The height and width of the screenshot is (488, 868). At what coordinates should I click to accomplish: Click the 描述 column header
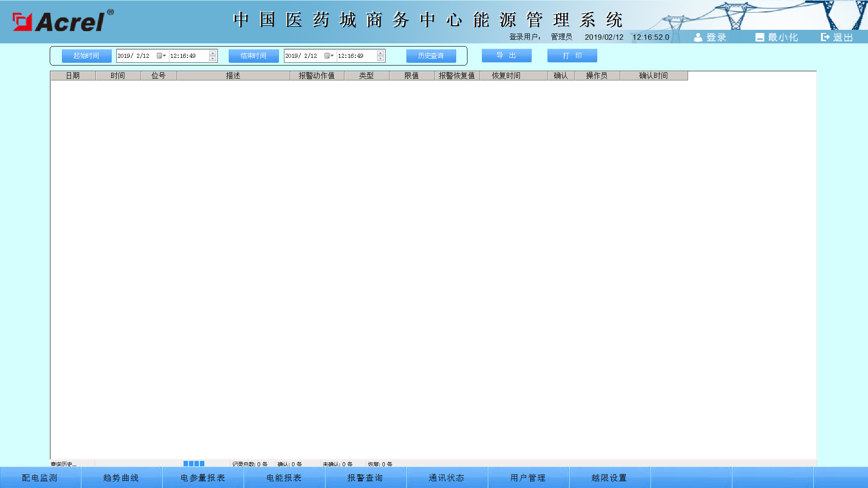233,75
